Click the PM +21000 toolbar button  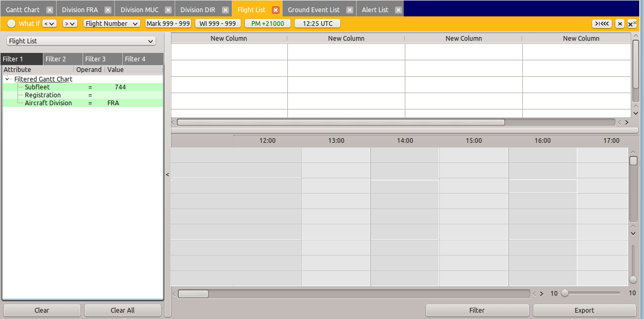click(267, 24)
